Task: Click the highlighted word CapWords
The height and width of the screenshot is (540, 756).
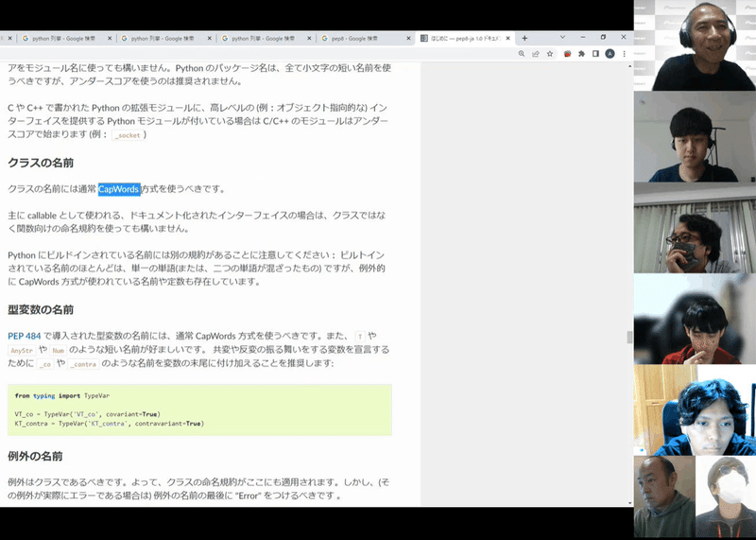Action: click(119, 189)
